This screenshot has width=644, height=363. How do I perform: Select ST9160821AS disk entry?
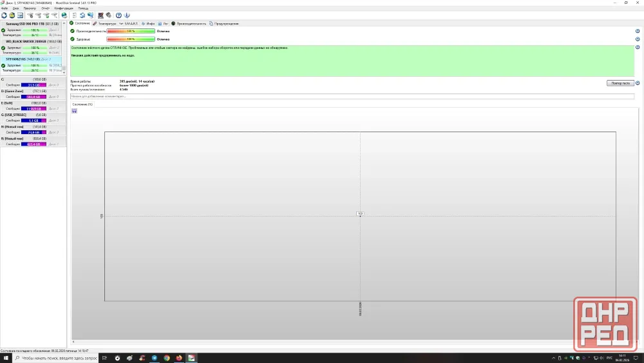coord(32,65)
